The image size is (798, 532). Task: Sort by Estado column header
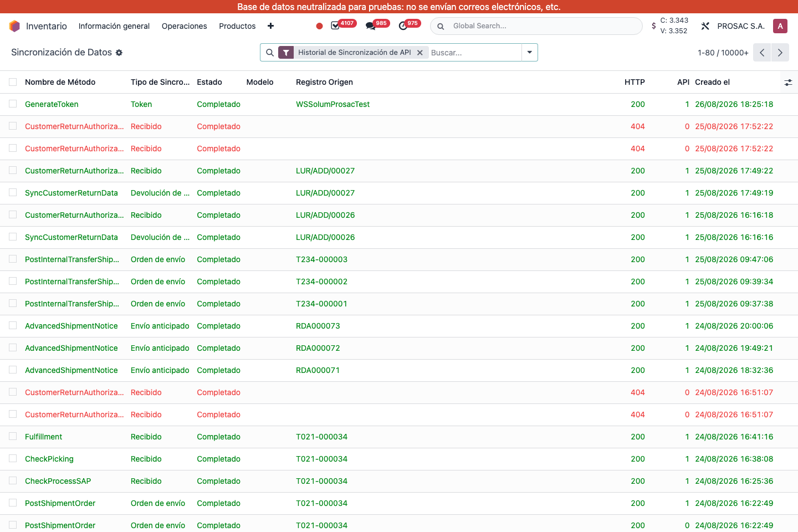209,82
